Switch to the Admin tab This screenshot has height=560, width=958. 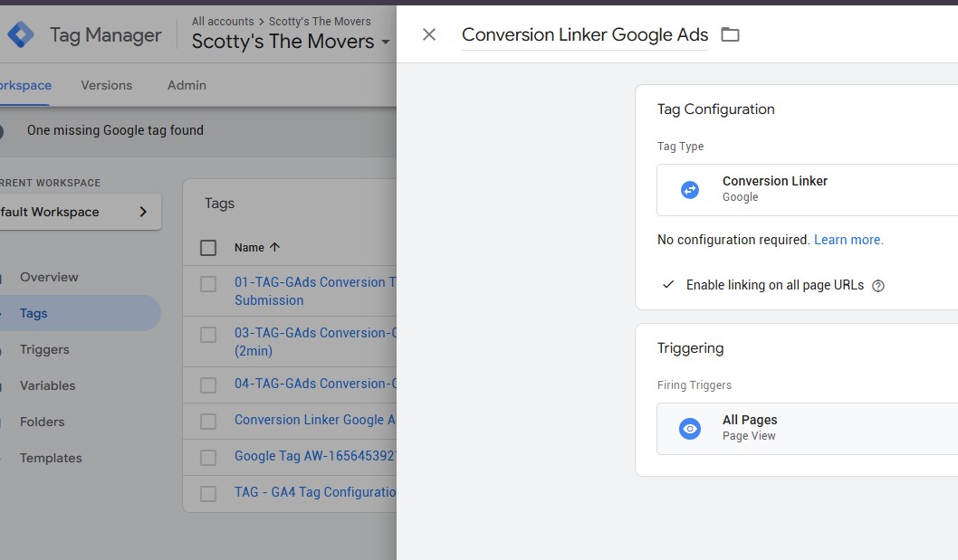click(187, 86)
